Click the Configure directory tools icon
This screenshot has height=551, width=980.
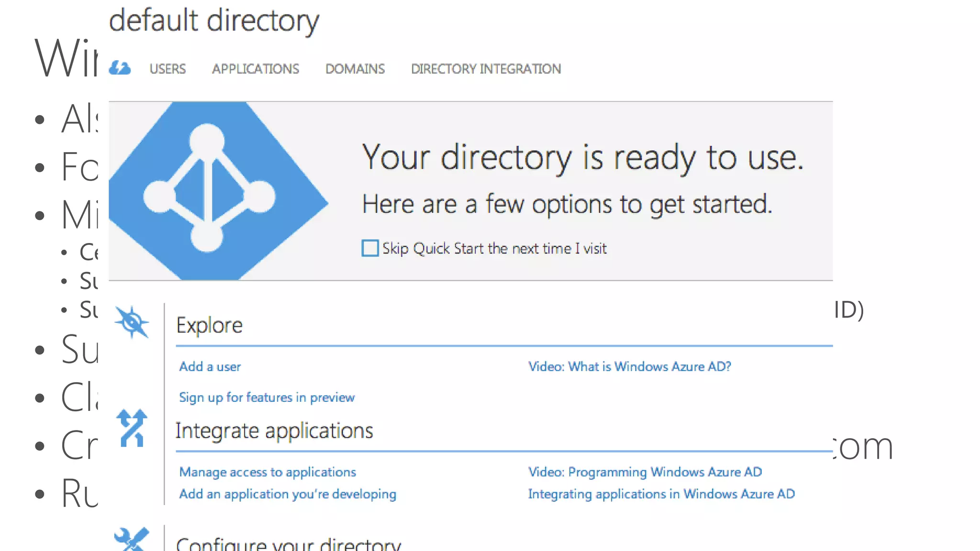(x=132, y=540)
